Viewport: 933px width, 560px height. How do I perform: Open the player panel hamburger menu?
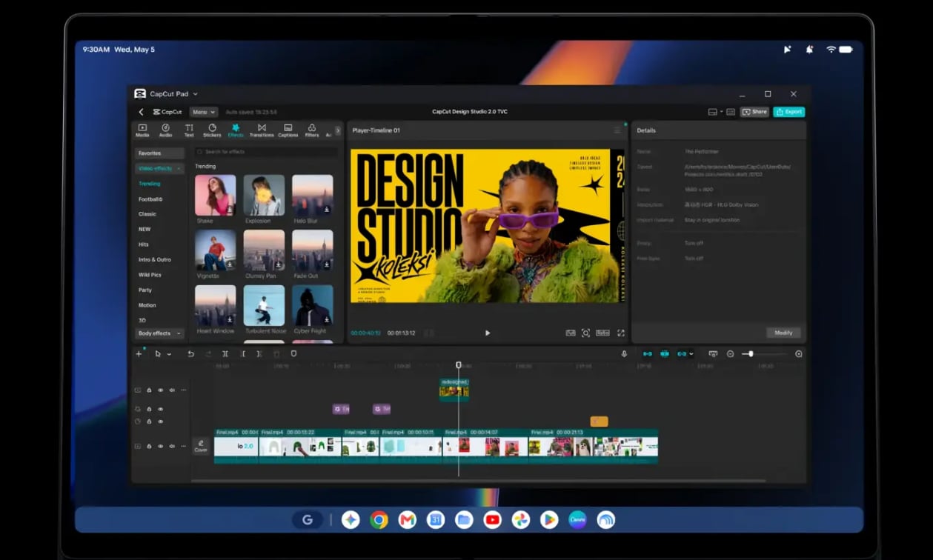[617, 130]
